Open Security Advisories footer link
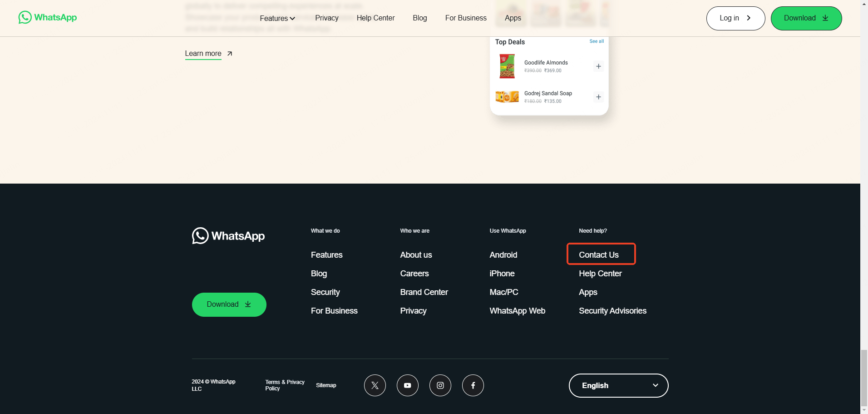 [612, 311]
